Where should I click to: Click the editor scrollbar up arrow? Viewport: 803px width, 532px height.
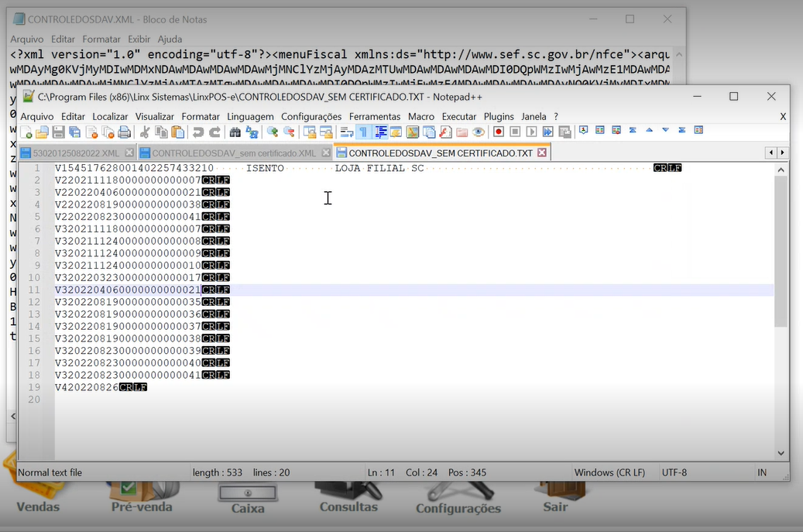781,170
